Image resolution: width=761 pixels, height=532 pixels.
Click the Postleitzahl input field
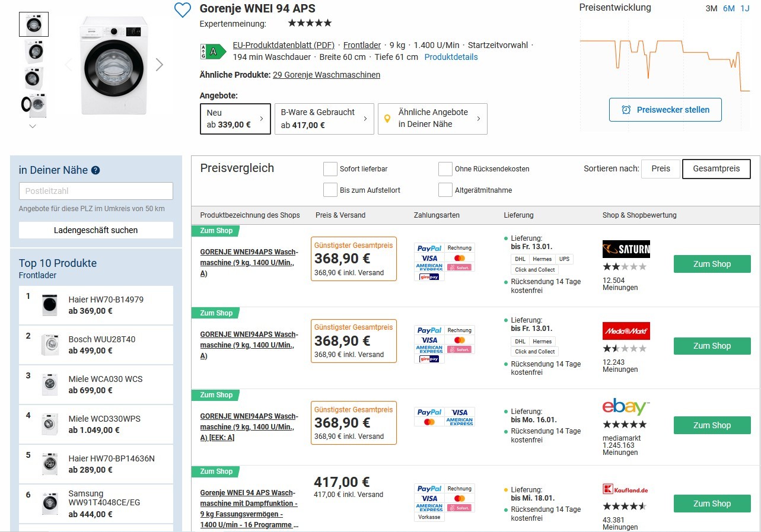(x=96, y=191)
